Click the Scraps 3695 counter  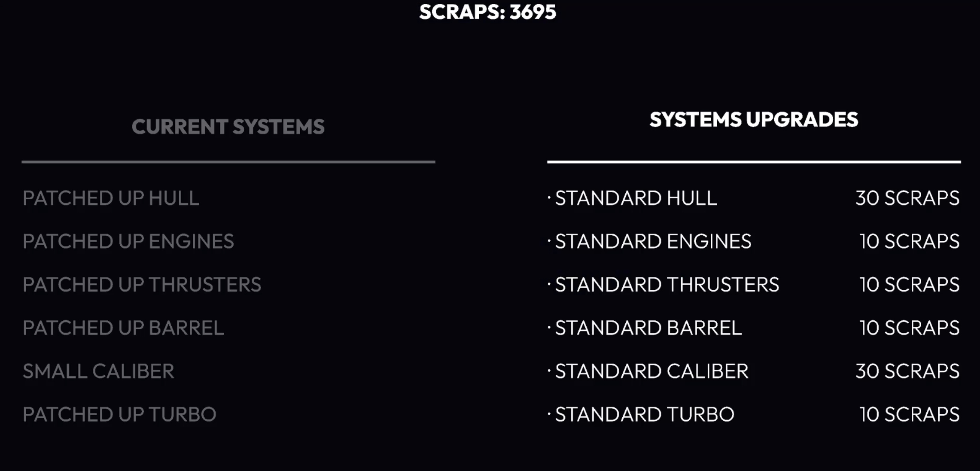click(487, 12)
